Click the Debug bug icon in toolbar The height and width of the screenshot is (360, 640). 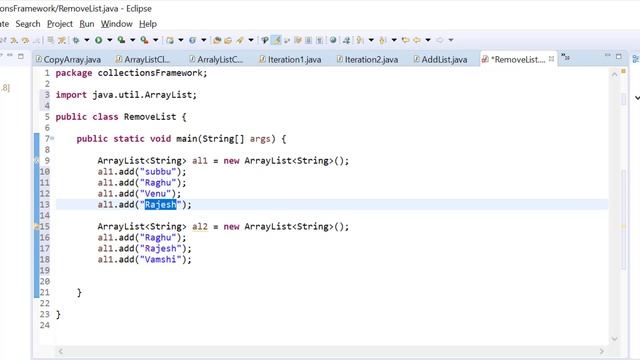(76, 40)
